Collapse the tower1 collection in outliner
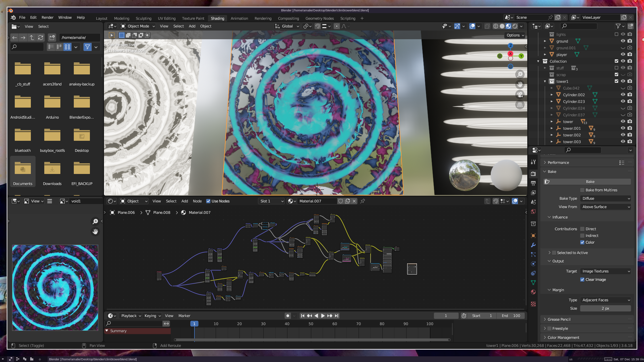 545,81
